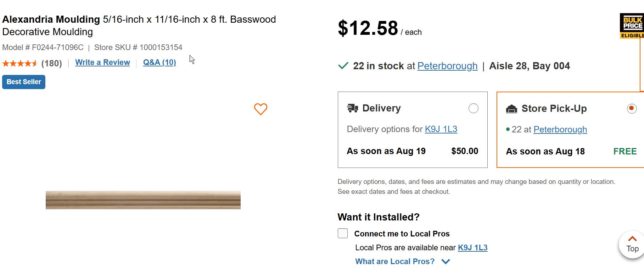Screen dimensions: 644x273
Task: Click the green in-stock checkmark icon
Action: click(x=343, y=66)
